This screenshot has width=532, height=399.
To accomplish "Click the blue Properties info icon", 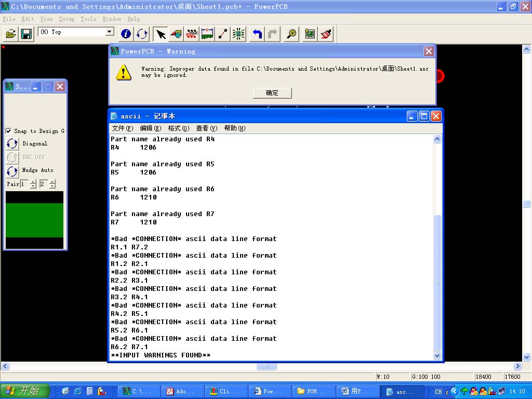I will pos(126,34).
